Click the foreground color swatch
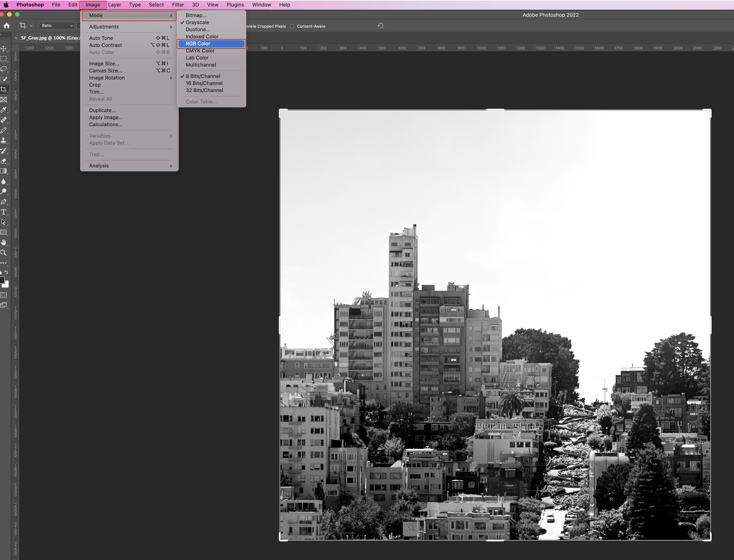This screenshot has width=734, height=560. pos(2,280)
